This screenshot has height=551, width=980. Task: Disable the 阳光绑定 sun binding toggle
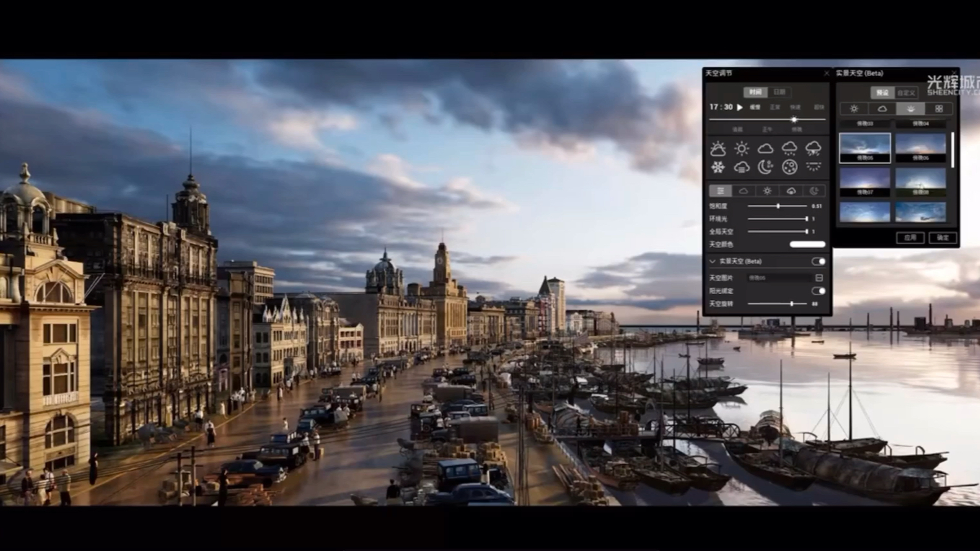click(818, 291)
